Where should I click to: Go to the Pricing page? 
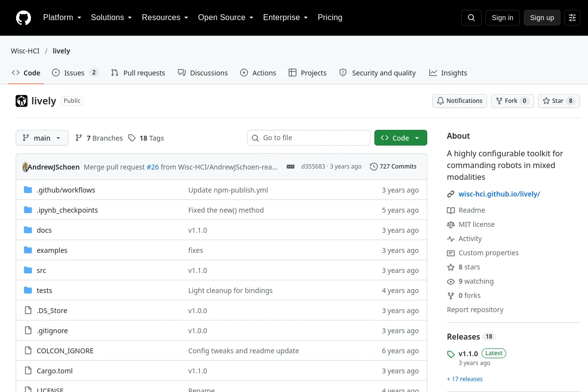330,18
